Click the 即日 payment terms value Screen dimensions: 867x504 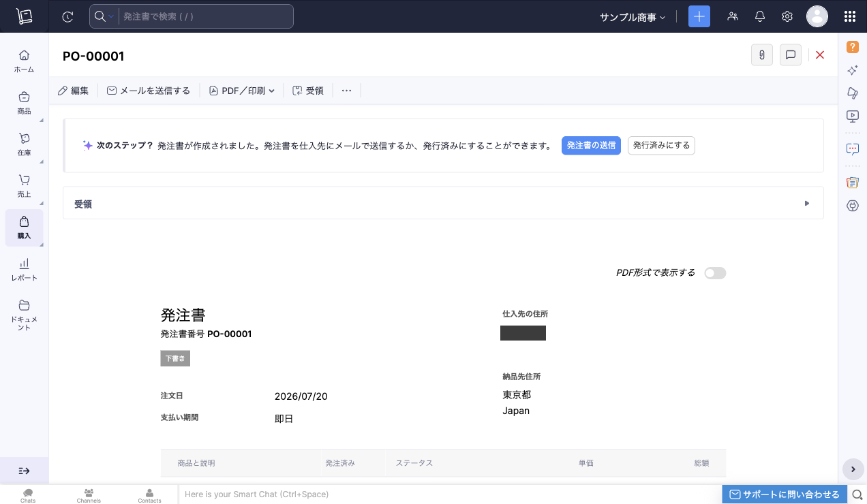coord(284,419)
